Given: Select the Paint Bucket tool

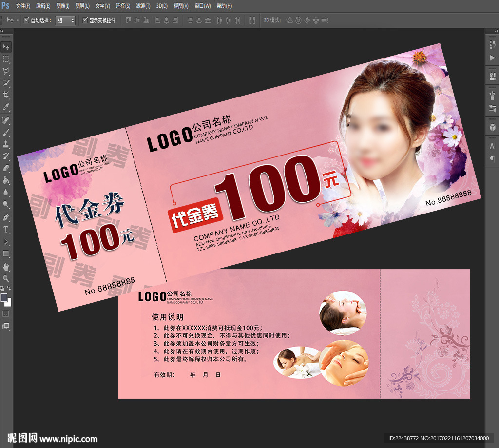Looking at the screenshot, I should coord(6,180).
